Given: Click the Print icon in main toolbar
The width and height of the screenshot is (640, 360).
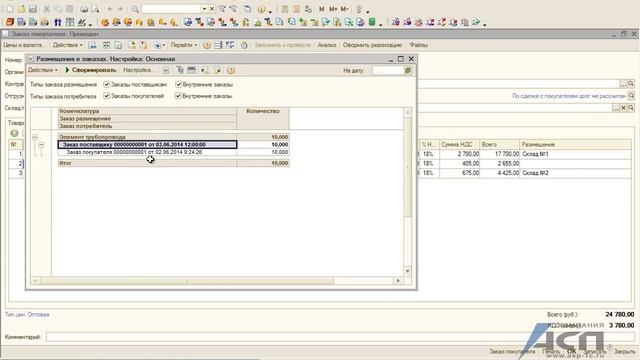Looking at the screenshot, I should point(84,9).
